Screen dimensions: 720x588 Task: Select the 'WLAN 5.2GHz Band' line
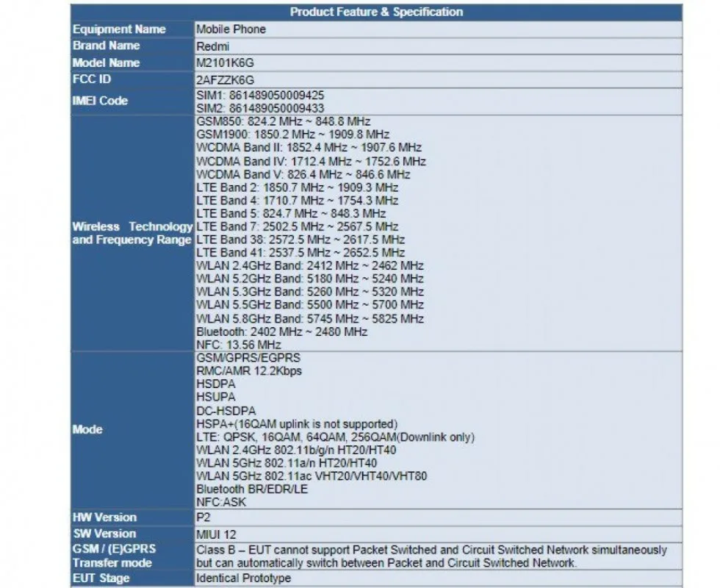click(x=310, y=279)
